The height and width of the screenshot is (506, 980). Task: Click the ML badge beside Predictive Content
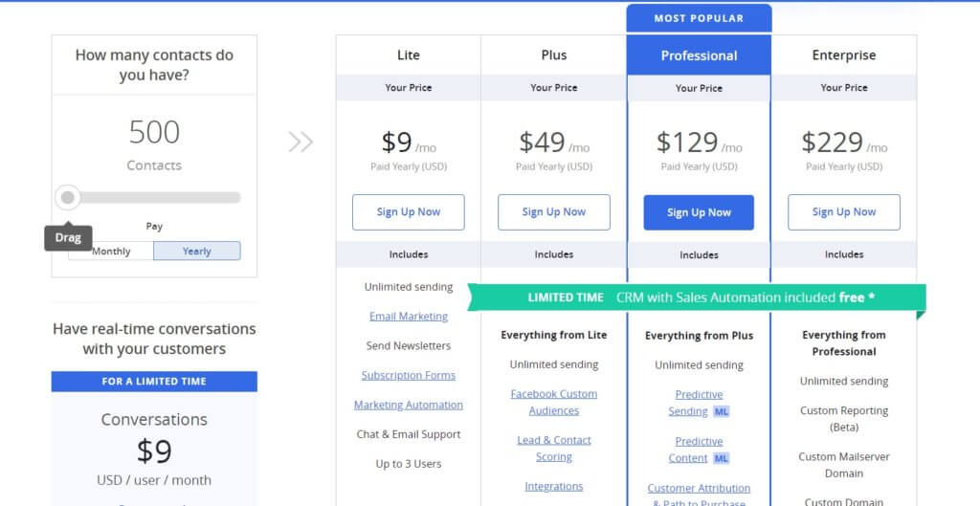coord(724,458)
